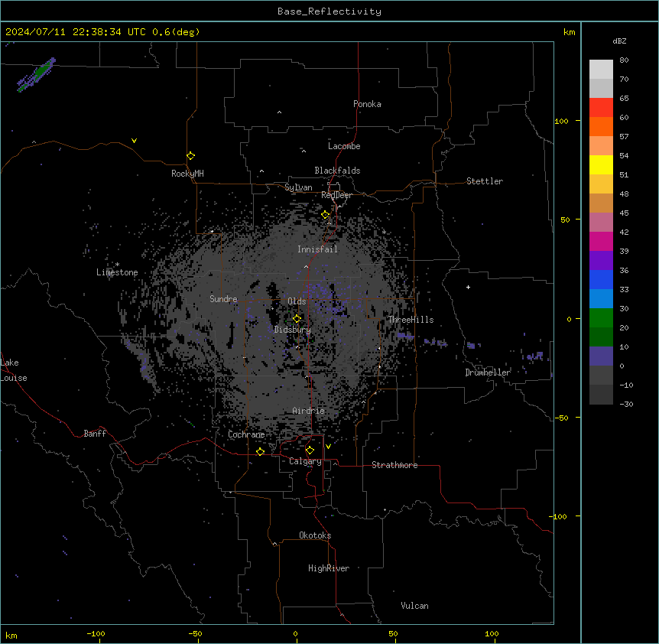Click the ThreeHills town label
The image size is (659, 644).
click(411, 320)
